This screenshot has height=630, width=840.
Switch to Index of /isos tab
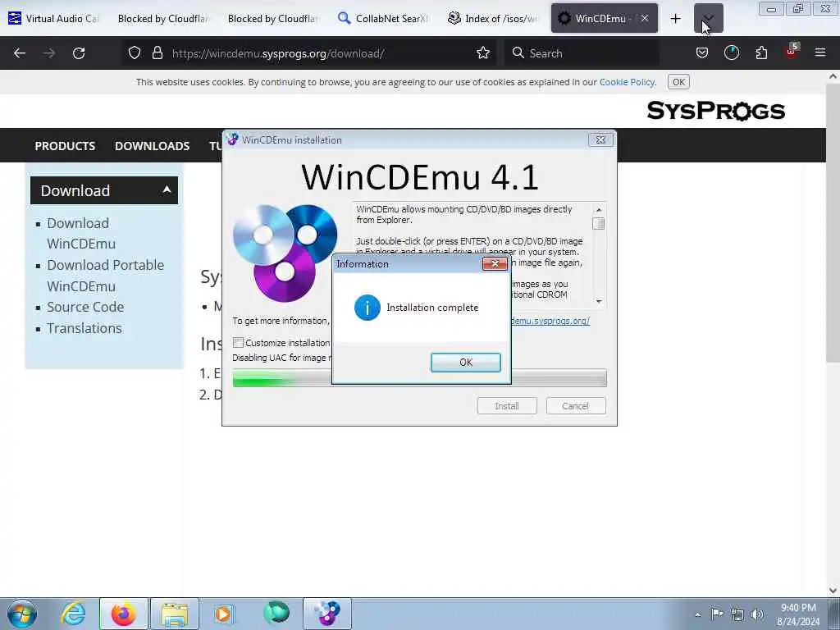pyautogui.click(x=494, y=18)
